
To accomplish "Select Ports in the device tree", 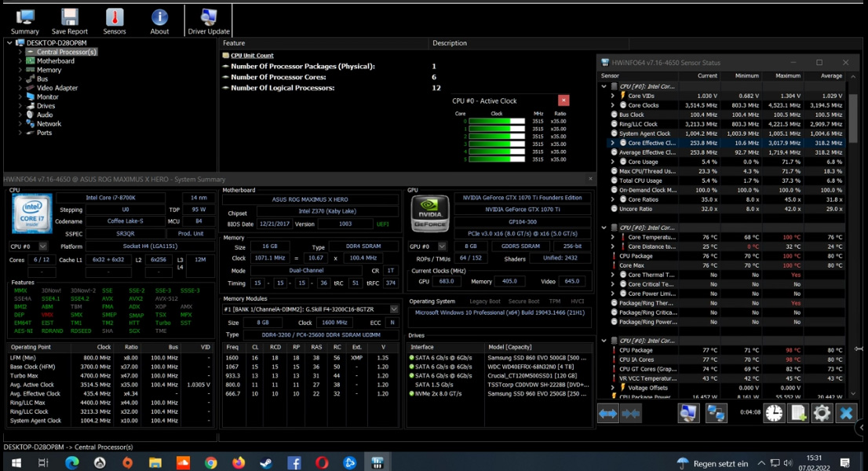I will (44, 133).
